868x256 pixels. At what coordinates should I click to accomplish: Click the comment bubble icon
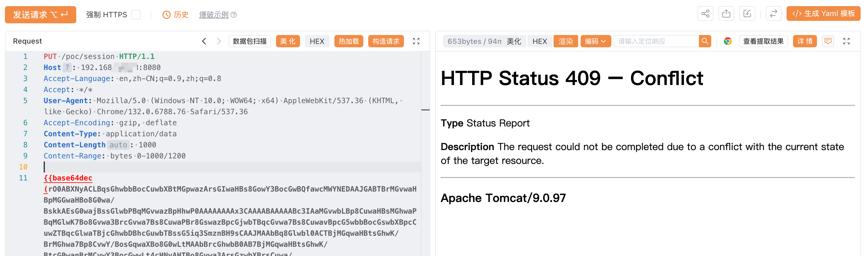pyautogui.click(x=828, y=41)
